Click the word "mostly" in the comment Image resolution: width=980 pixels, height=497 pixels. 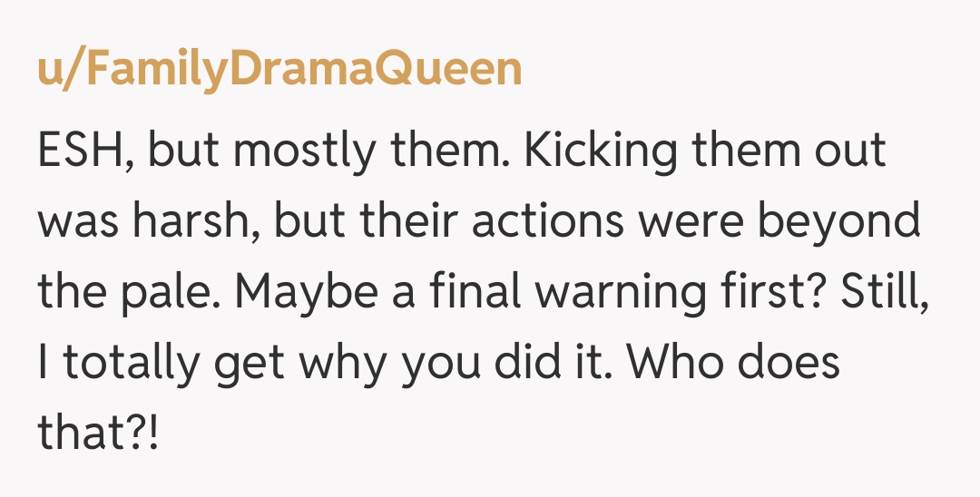tap(309, 151)
